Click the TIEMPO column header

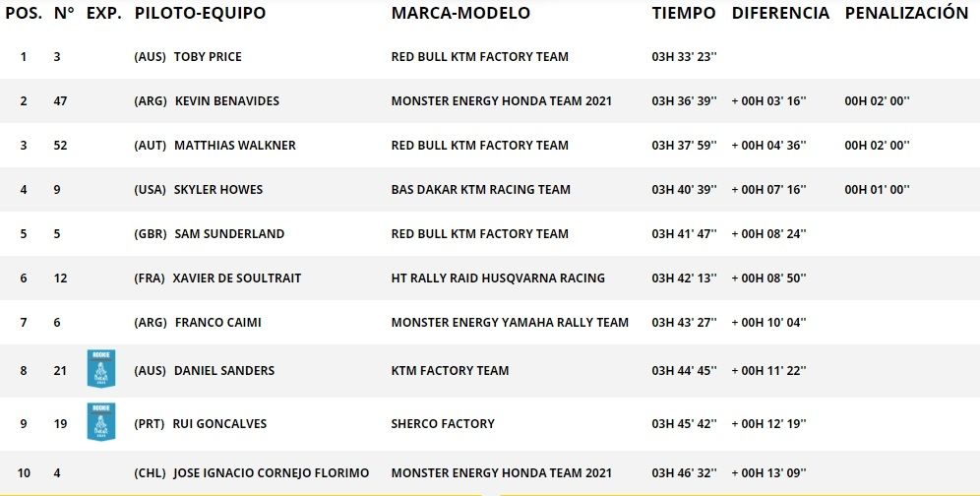coord(683,14)
